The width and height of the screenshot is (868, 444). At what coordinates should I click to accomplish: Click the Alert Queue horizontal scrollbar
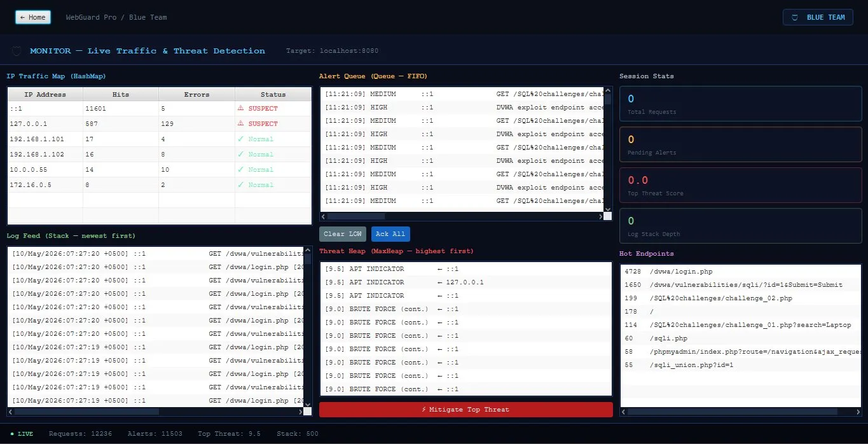(462, 217)
